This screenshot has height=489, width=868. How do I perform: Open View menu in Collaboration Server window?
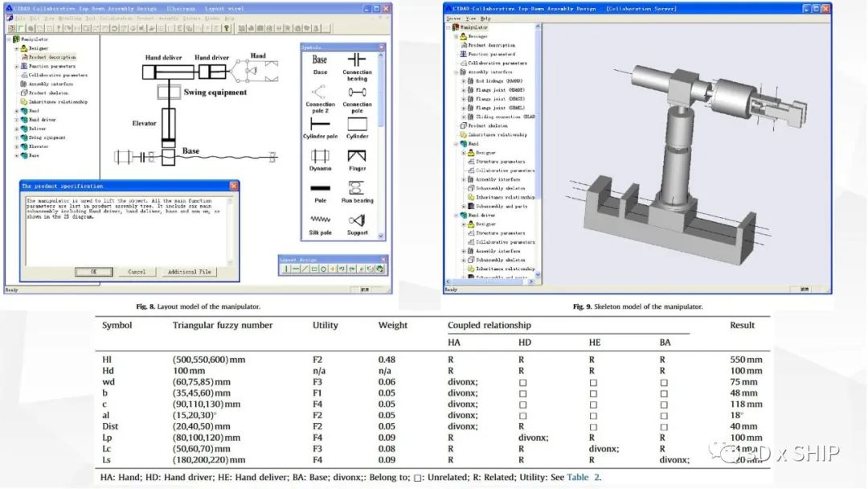(x=470, y=18)
